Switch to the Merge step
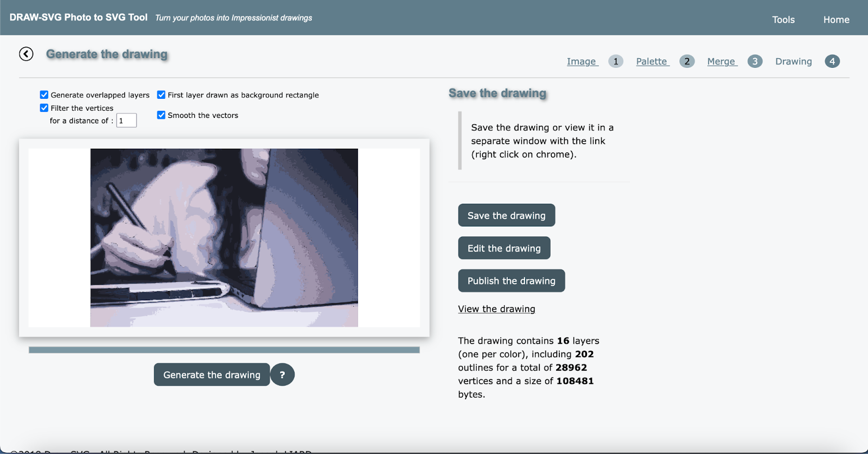This screenshot has height=454, width=868. coord(722,61)
